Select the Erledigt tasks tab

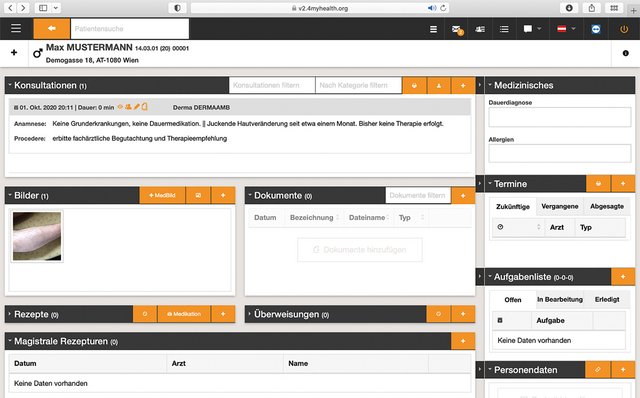(x=607, y=300)
